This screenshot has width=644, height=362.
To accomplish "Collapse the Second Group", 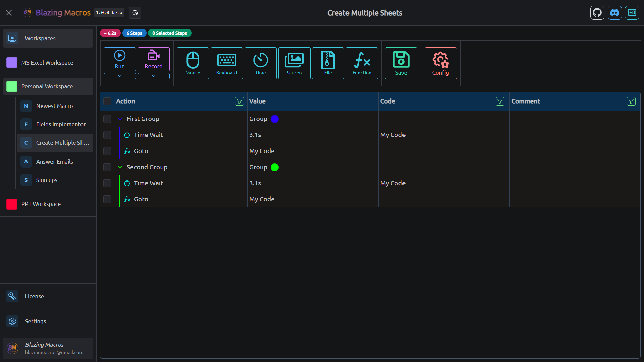I will (120, 167).
